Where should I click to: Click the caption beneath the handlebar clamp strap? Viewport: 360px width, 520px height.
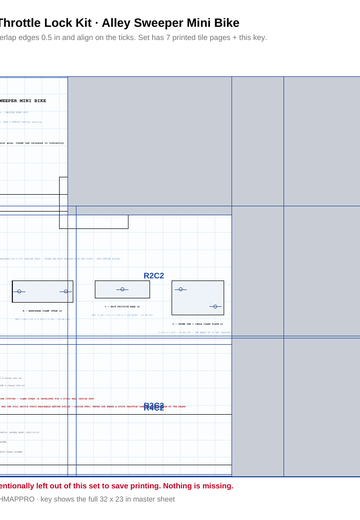pyautogui.click(x=42, y=311)
